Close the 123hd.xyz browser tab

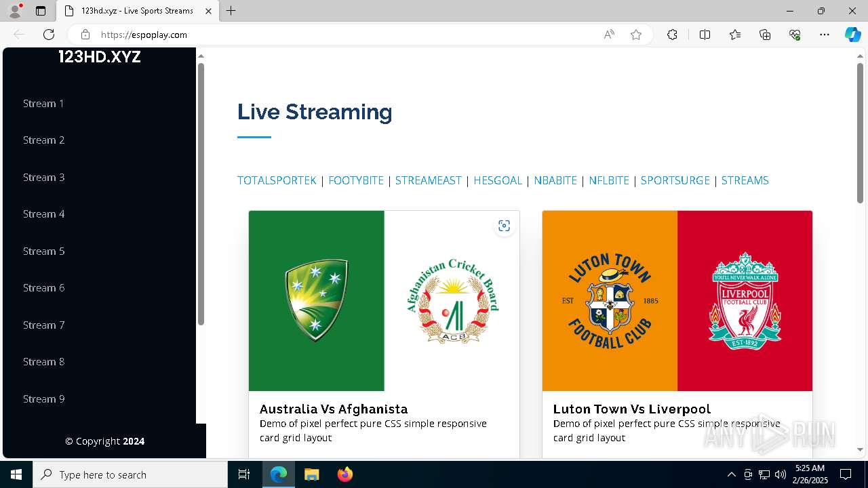(208, 11)
